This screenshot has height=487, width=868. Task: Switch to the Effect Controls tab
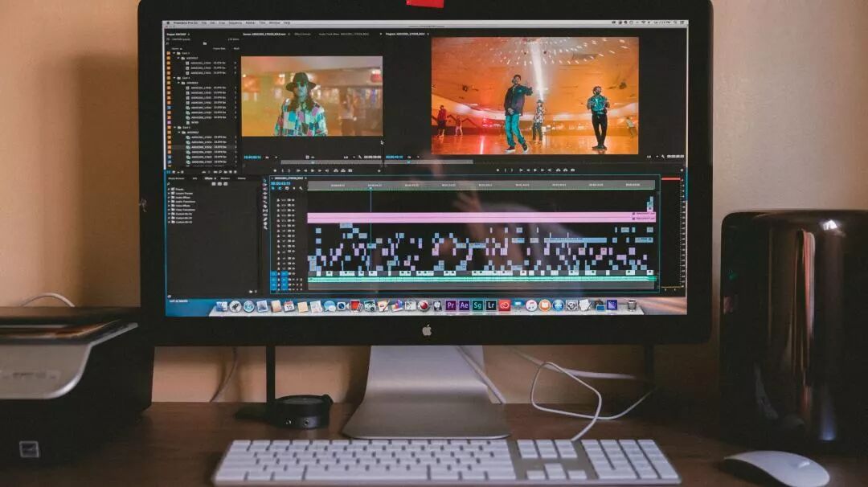(x=302, y=34)
